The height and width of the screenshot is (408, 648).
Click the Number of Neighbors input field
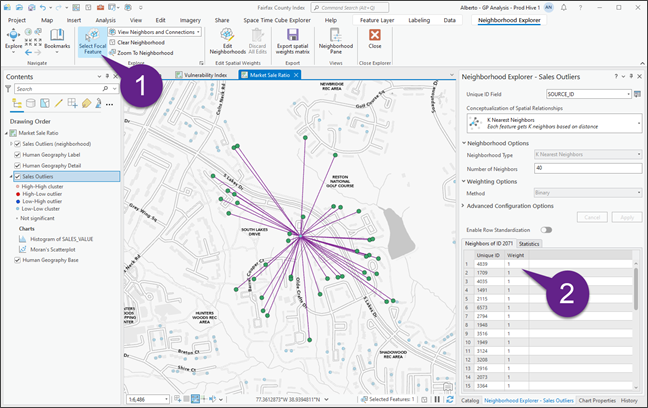[x=588, y=167]
